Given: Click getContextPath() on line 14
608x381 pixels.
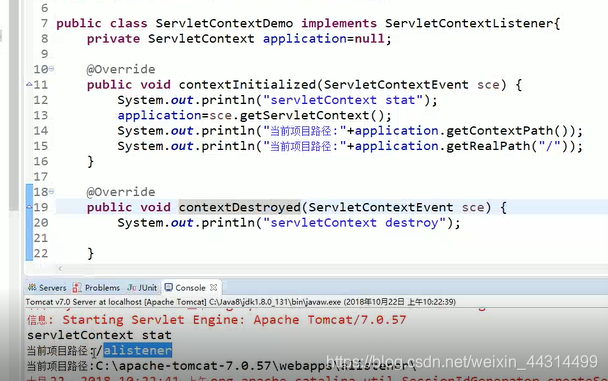Looking at the screenshot, I should coord(507,131).
